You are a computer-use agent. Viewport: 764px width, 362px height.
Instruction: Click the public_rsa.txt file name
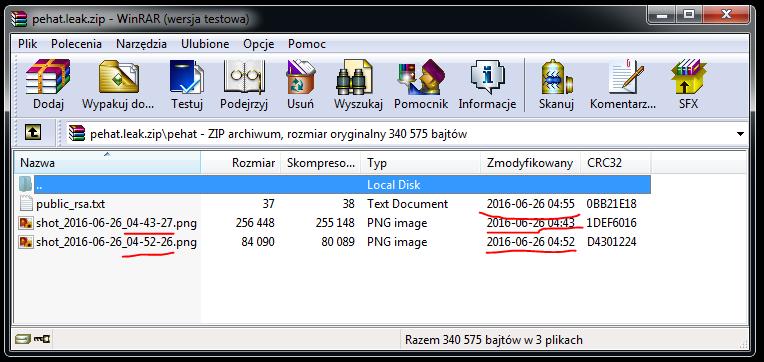tap(71, 204)
